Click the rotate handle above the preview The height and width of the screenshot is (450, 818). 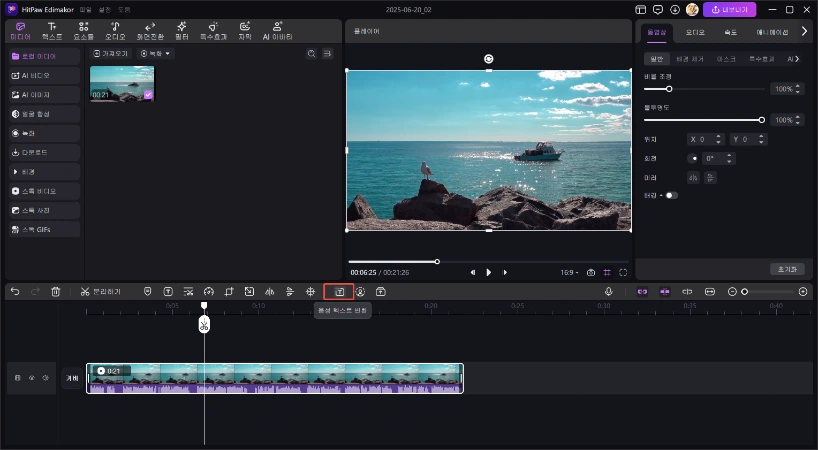[x=489, y=59]
